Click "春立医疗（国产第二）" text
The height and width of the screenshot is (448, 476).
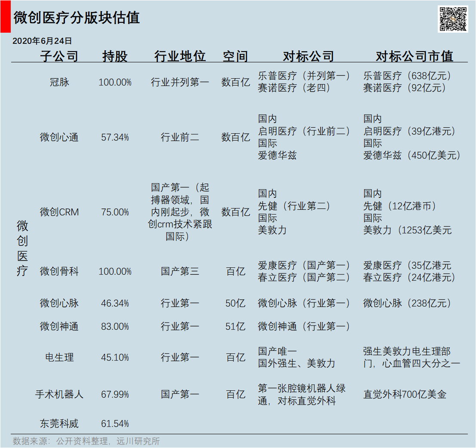304,277
